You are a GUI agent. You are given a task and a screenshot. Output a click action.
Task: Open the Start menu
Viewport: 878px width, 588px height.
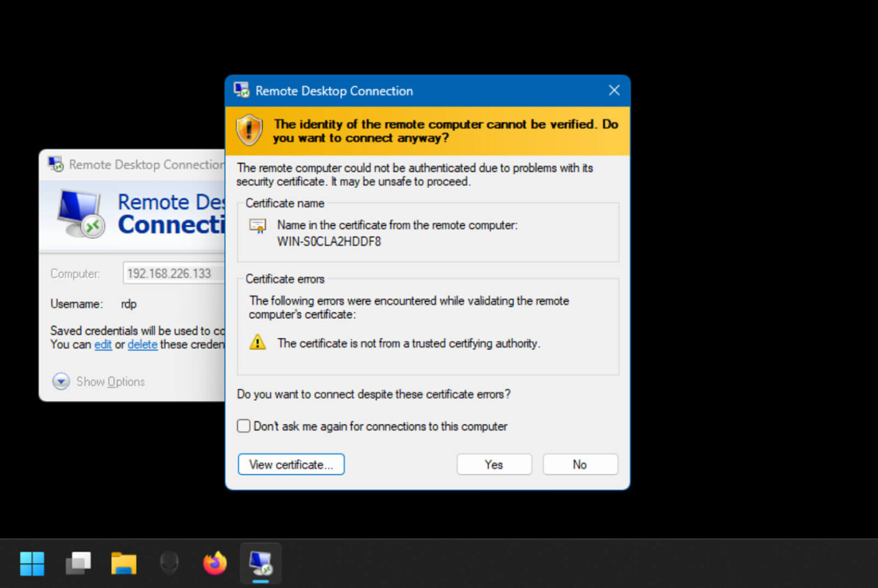tap(33, 563)
